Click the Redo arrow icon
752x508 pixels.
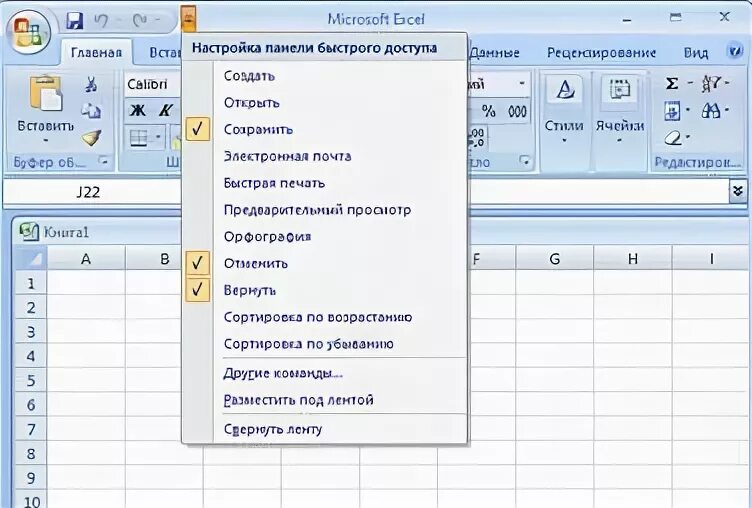(140, 20)
